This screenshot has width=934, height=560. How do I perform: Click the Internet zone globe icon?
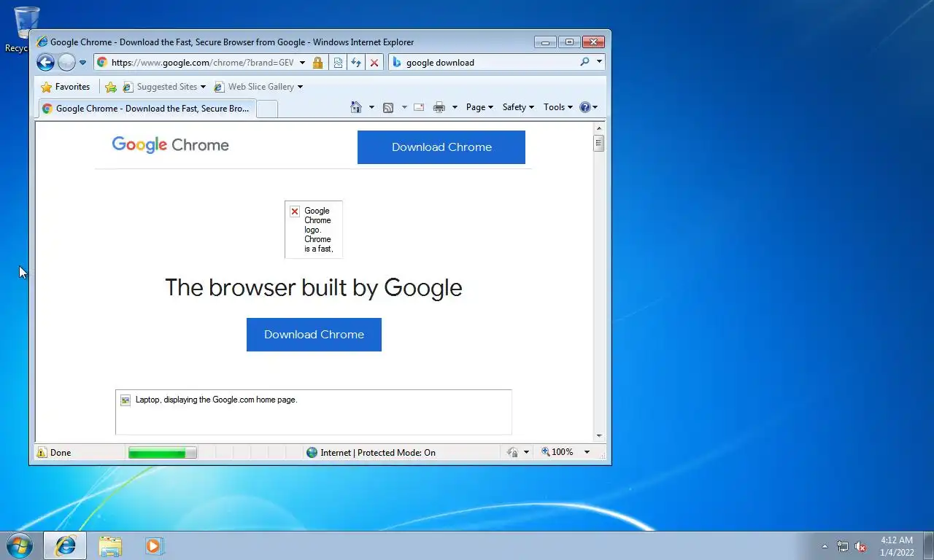pyautogui.click(x=312, y=453)
